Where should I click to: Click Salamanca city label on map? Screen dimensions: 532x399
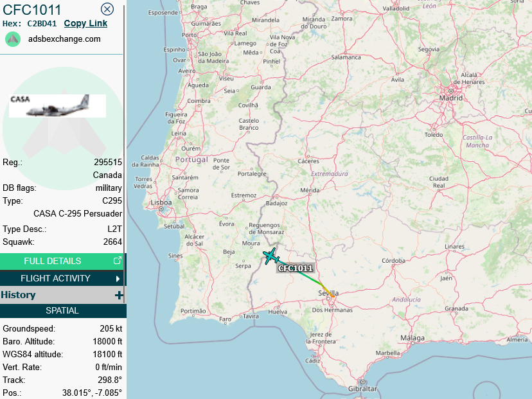tap(346, 57)
